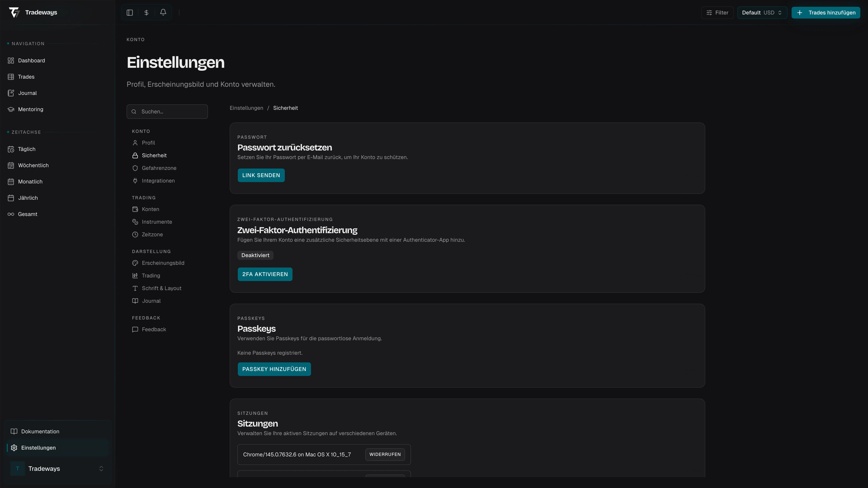
Task: Click the Link senden button
Action: (x=261, y=175)
